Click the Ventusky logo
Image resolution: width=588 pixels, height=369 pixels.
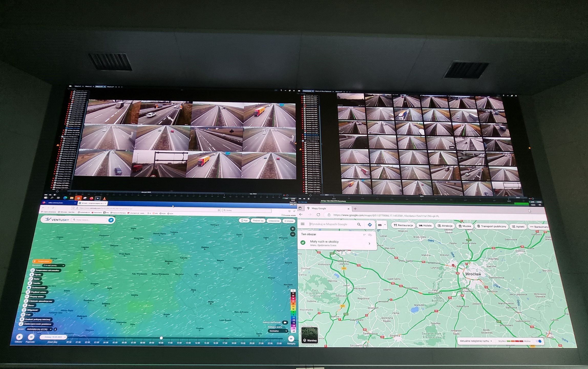pyautogui.click(x=57, y=219)
